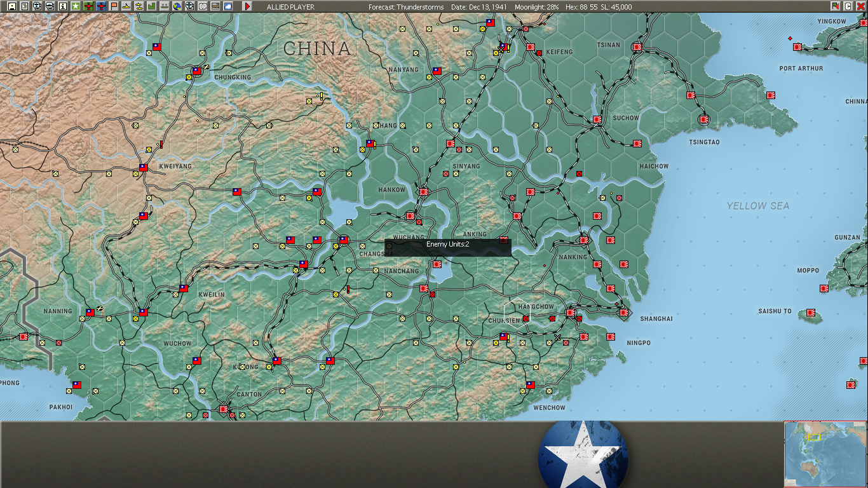Click the Enemy Units:2 tooltip

click(x=448, y=248)
